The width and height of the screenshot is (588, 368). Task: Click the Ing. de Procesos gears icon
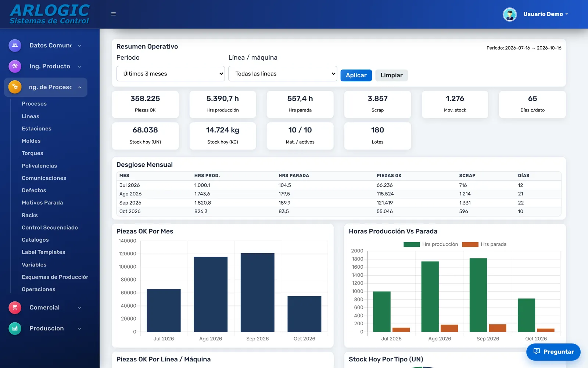coord(15,87)
